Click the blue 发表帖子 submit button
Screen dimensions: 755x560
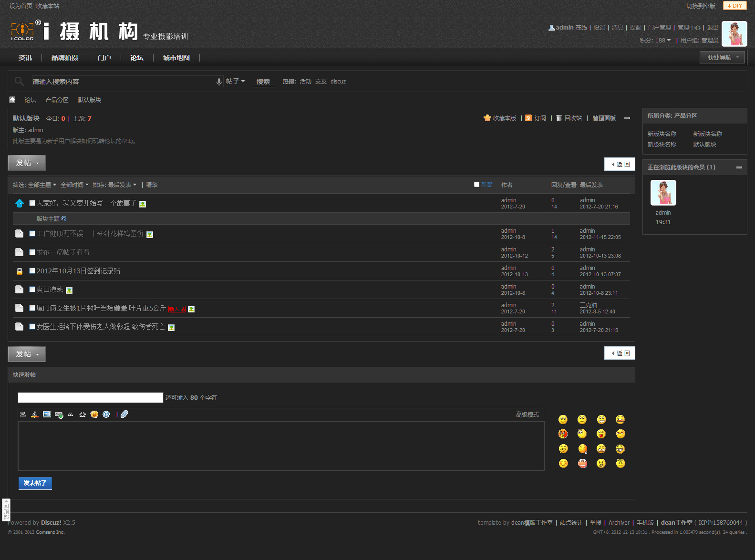pos(35,483)
